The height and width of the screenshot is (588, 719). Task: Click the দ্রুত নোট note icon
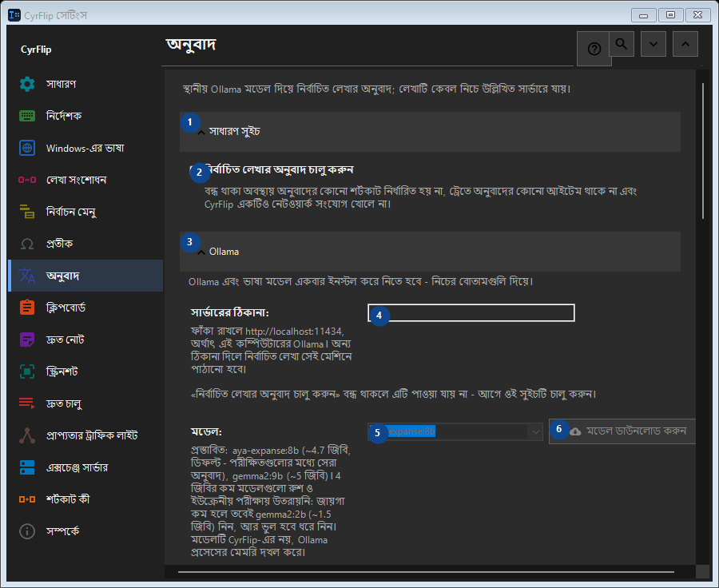point(27,340)
